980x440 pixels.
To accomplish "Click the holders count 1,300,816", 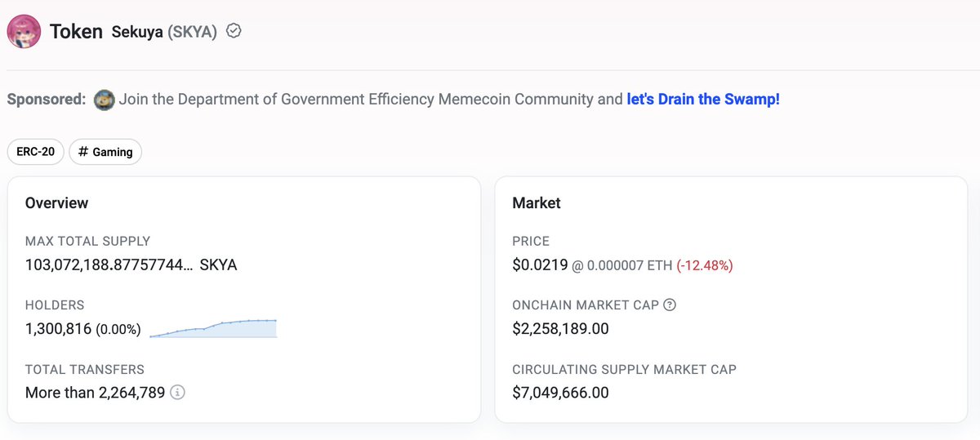I will click(58, 329).
